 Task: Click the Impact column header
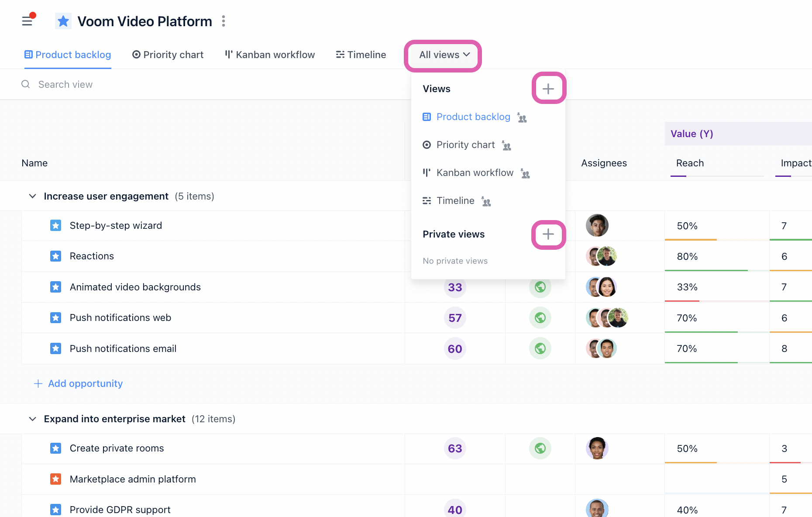click(x=796, y=163)
